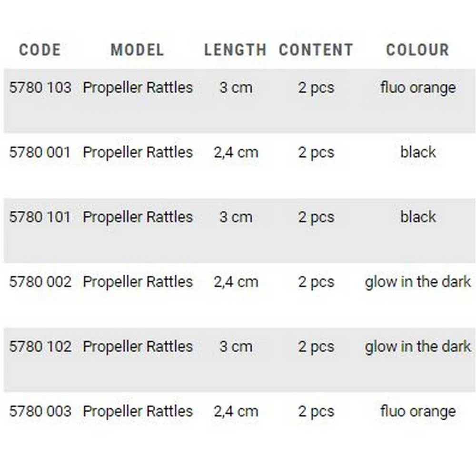Click the 2,4 cm length for code 5780 003

click(236, 411)
